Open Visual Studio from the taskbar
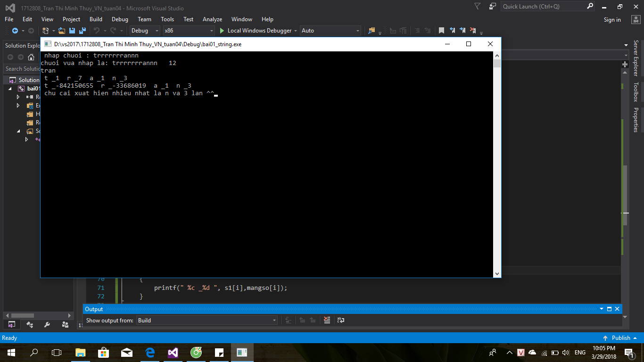644x362 pixels. 173,352
